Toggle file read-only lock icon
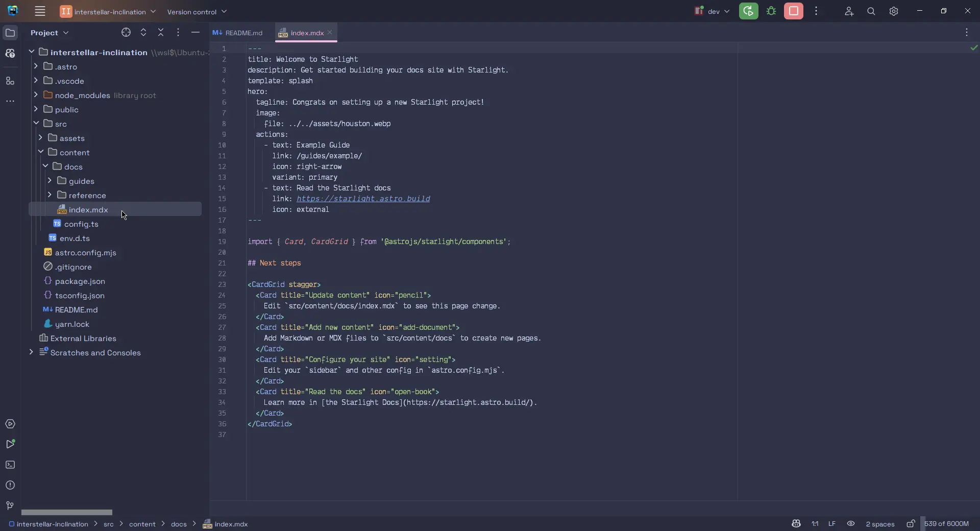The width and height of the screenshot is (980, 531). click(911, 524)
